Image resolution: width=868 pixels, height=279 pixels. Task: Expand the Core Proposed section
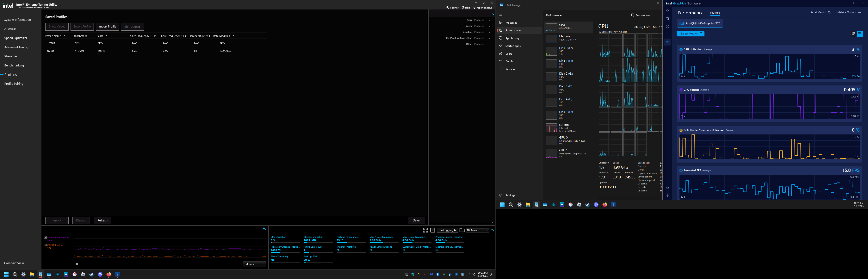[489, 20]
